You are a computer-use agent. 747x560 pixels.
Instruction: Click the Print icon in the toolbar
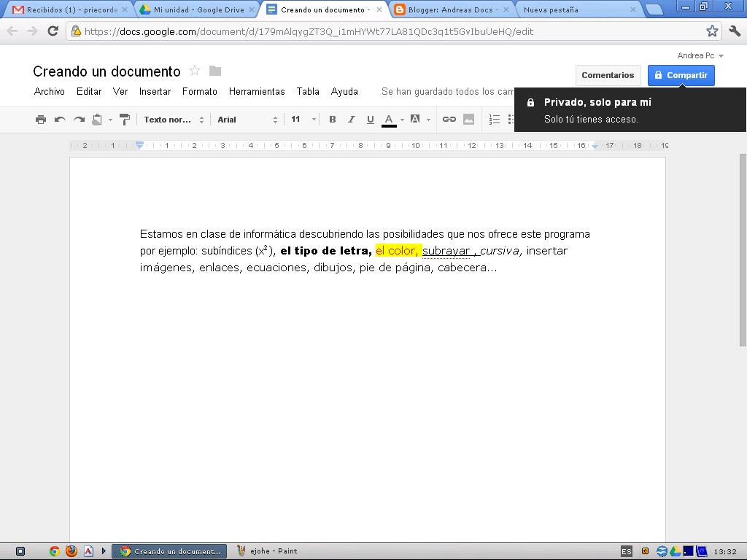click(41, 119)
